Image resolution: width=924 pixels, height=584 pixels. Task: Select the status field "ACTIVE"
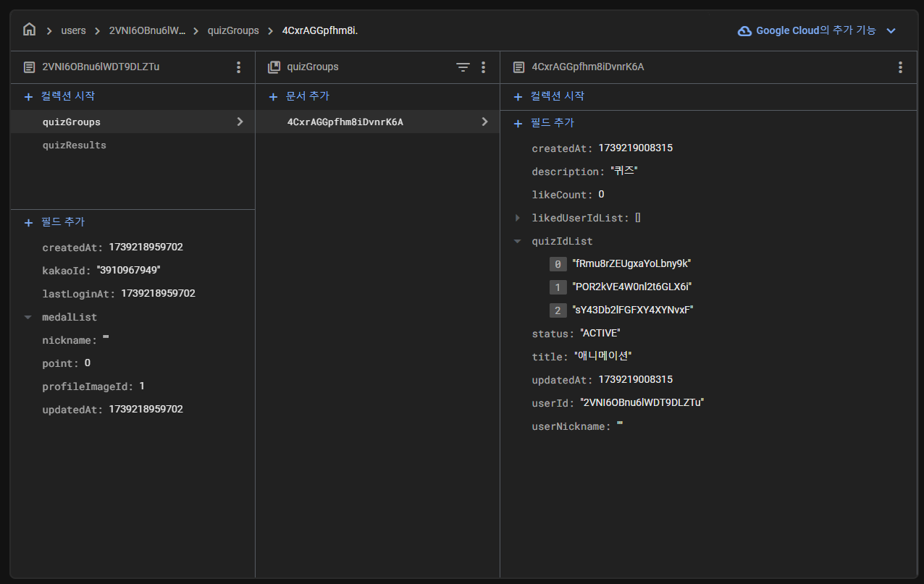click(576, 333)
